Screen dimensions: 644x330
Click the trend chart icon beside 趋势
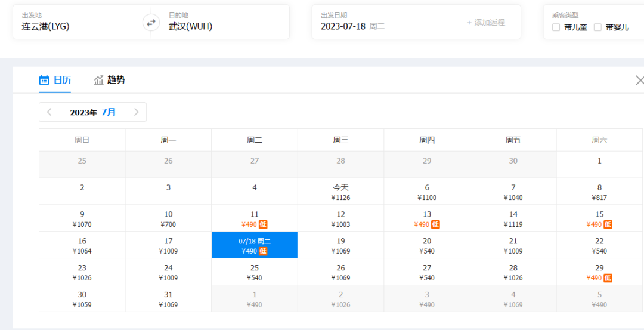[x=98, y=80]
